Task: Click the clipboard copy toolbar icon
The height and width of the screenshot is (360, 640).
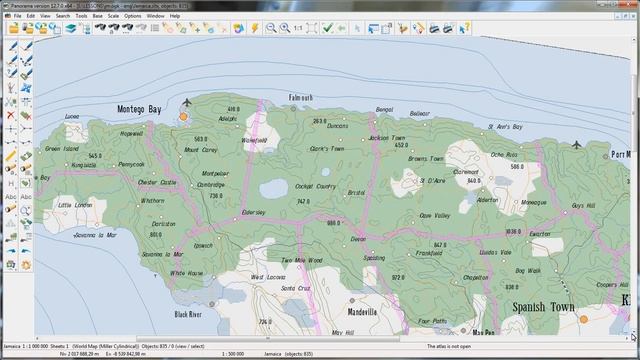Action: 387,28
